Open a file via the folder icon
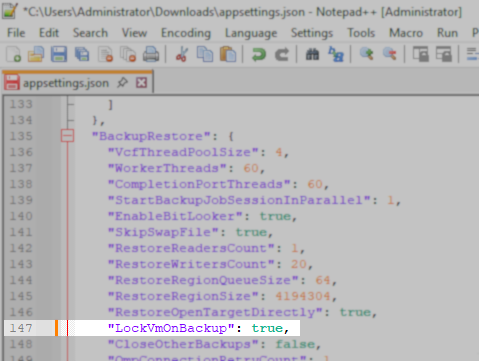This screenshot has height=361, width=479. tap(36, 54)
